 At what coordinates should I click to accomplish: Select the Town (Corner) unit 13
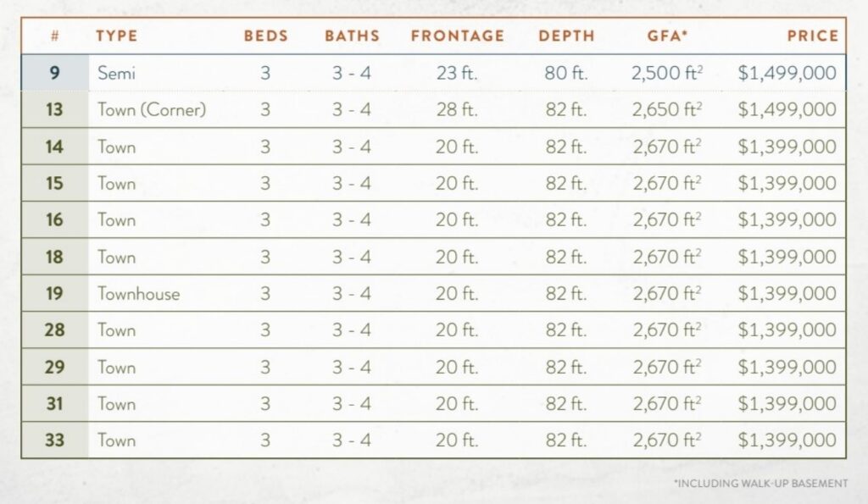pyautogui.click(x=152, y=109)
